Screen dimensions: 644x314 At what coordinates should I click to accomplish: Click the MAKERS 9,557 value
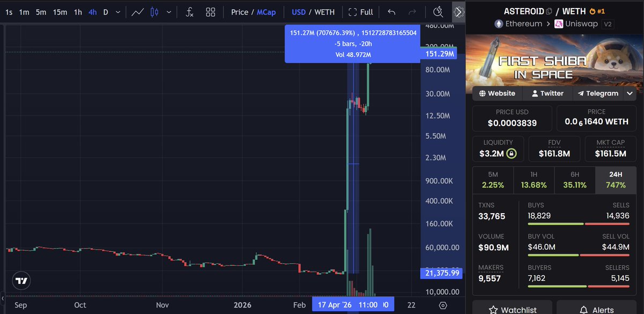click(491, 278)
